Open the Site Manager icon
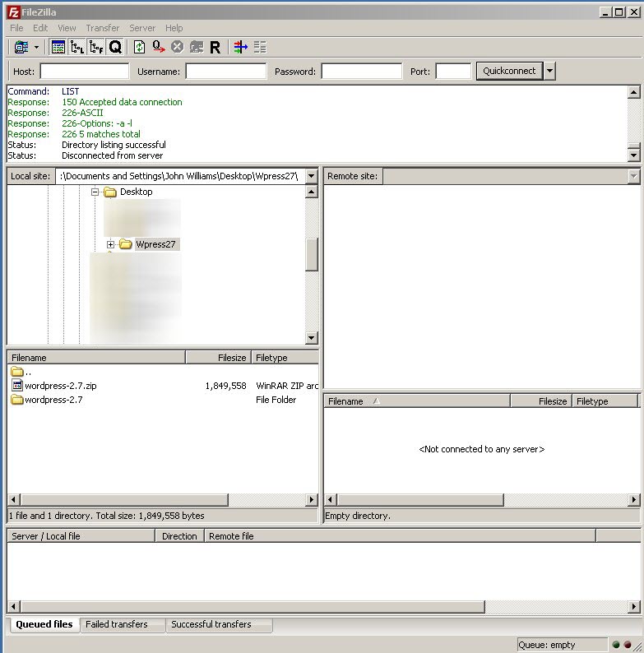The width and height of the screenshot is (644, 653). [21, 48]
